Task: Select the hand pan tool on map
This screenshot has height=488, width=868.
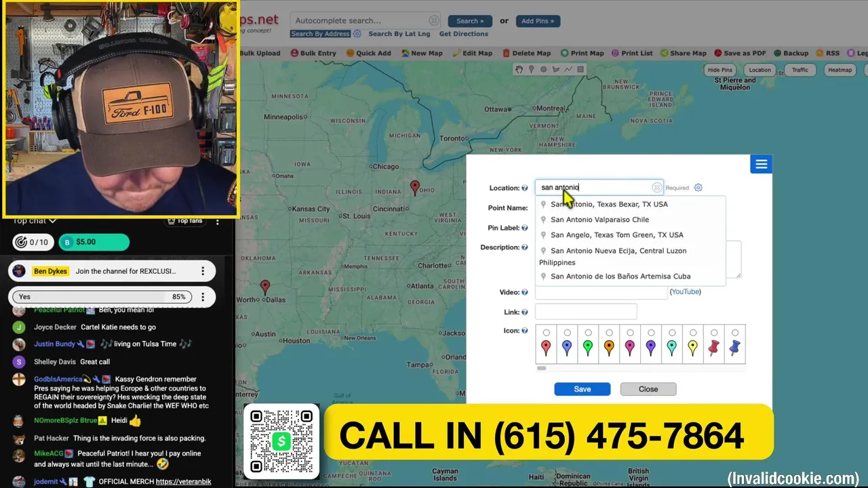Action: [x=519, y=69]
